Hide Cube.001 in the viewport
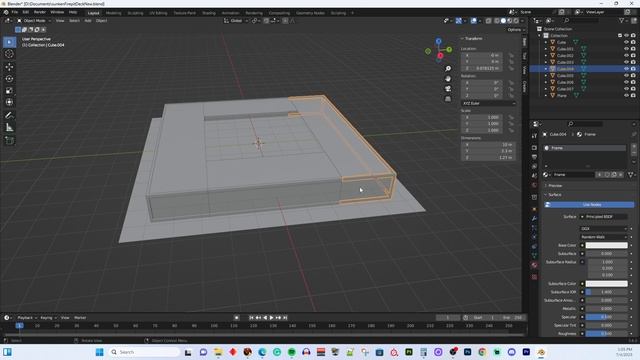This screenshot has height=360, width=640. point(626,49)
